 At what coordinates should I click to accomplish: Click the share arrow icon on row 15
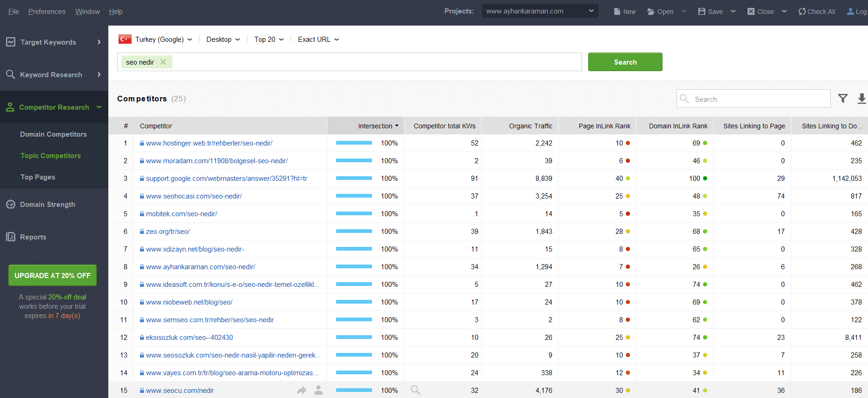click(302, 390)
